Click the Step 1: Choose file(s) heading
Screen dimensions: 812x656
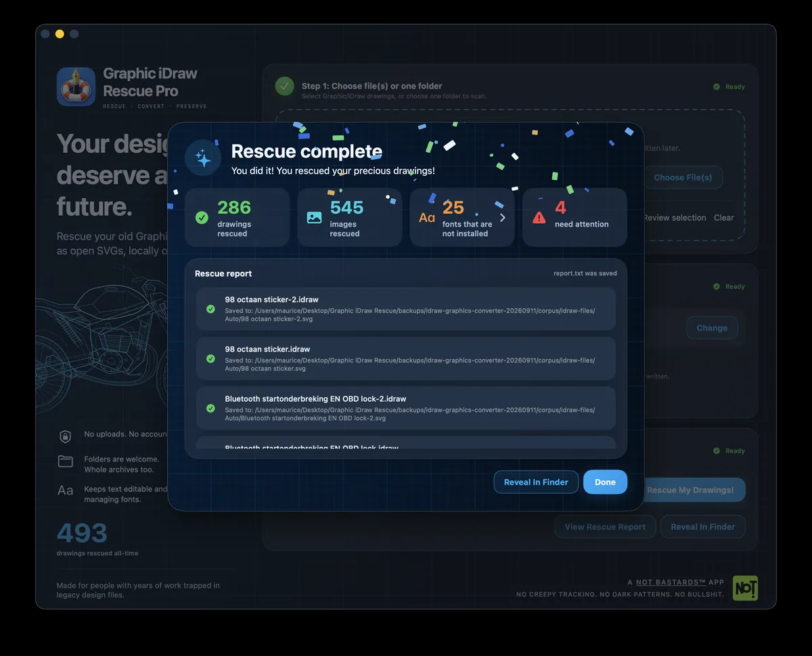pyautogui.click(x=371, y=86)
